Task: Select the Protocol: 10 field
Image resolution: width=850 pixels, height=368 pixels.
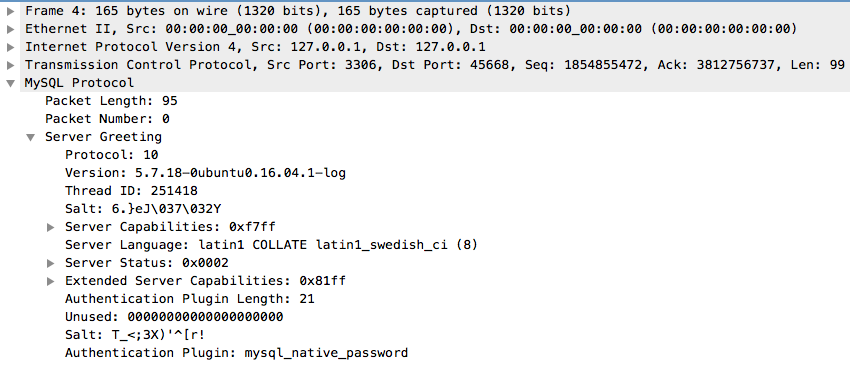Action: [x=111, y=154]
